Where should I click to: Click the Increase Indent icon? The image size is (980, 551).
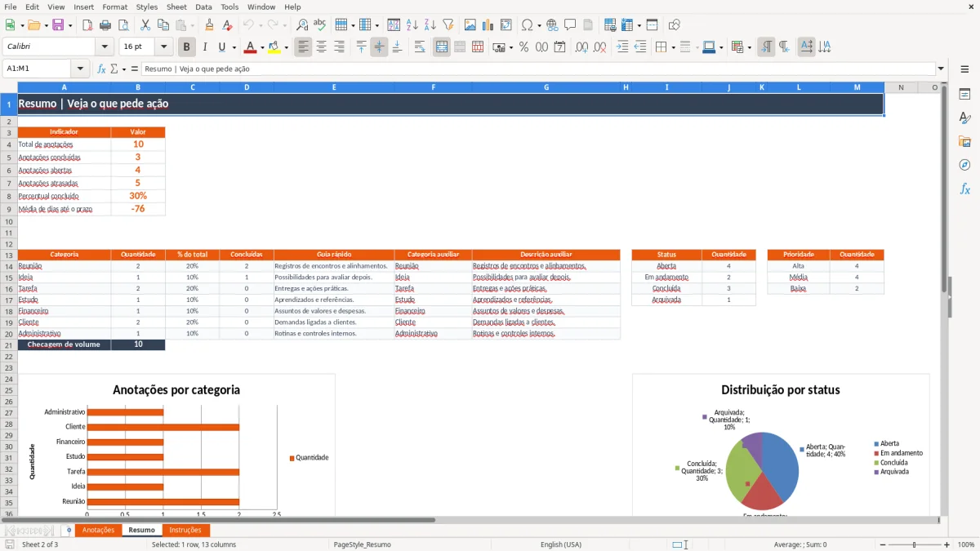(622, 47)
